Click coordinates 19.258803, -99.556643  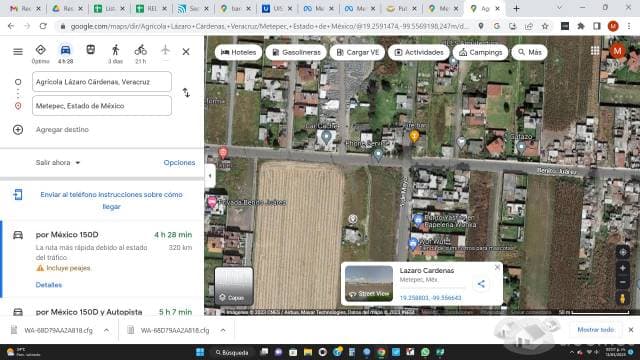point(430,298)
